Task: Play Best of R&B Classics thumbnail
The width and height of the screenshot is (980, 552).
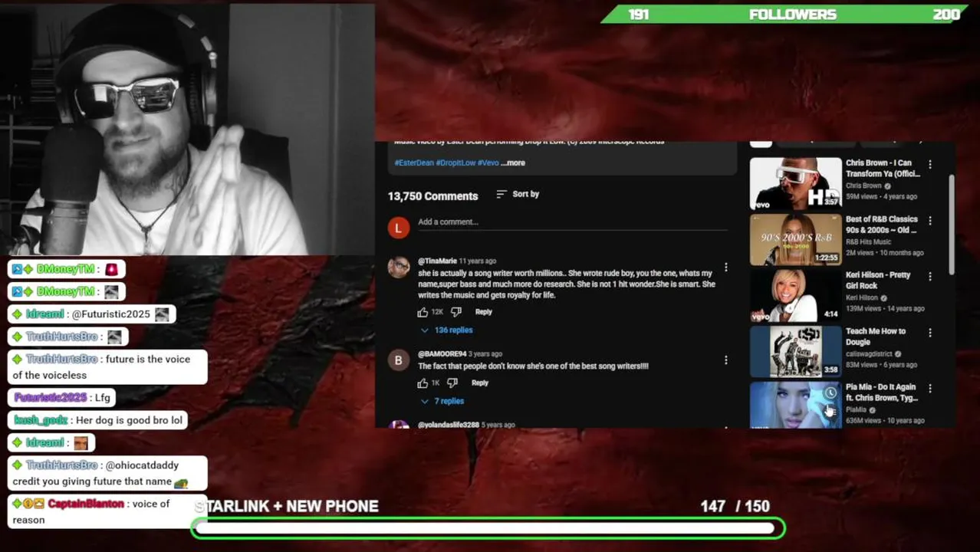Action: [x=795, y=239]
